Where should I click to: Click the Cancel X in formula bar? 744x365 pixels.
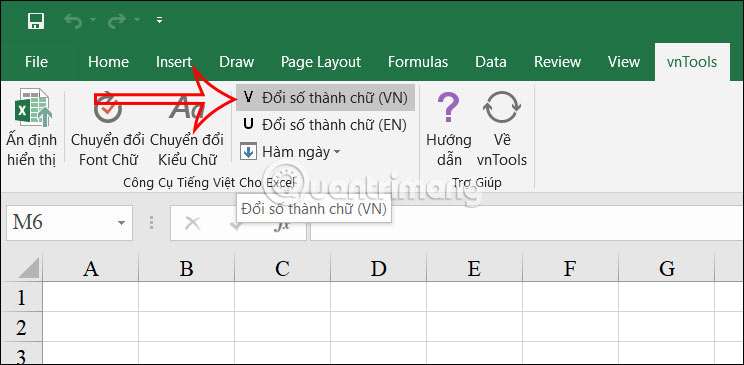(192, 223)
